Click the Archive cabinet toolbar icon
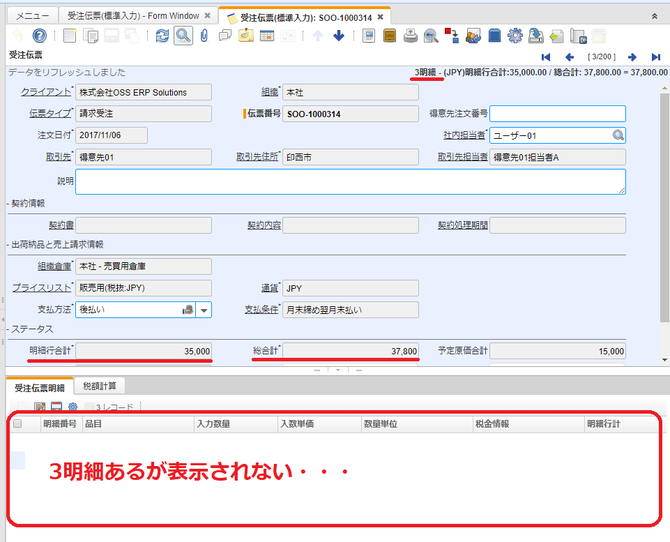 [389, 35]
